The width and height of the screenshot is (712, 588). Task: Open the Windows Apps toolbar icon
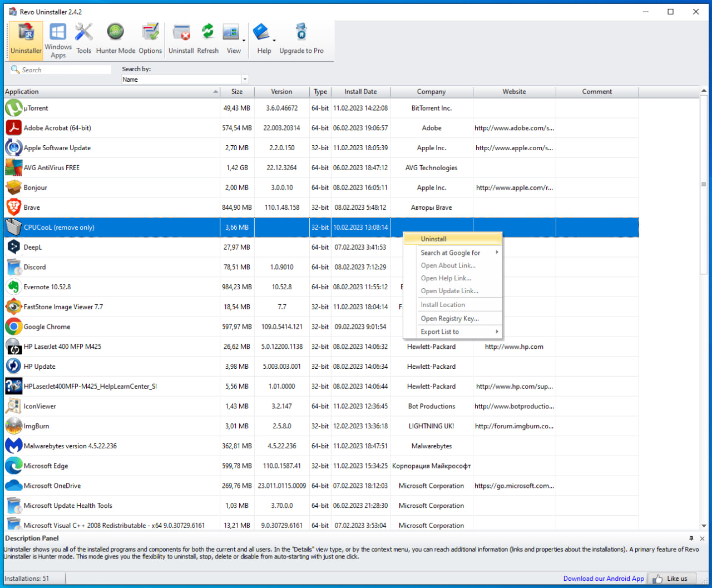pos(58,40)
